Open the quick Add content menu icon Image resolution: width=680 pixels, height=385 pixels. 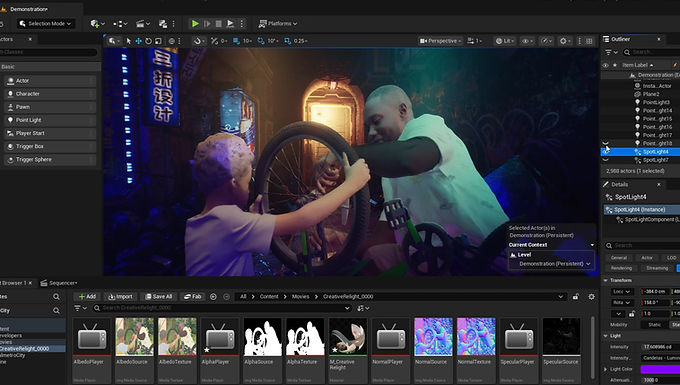point(96,23)
